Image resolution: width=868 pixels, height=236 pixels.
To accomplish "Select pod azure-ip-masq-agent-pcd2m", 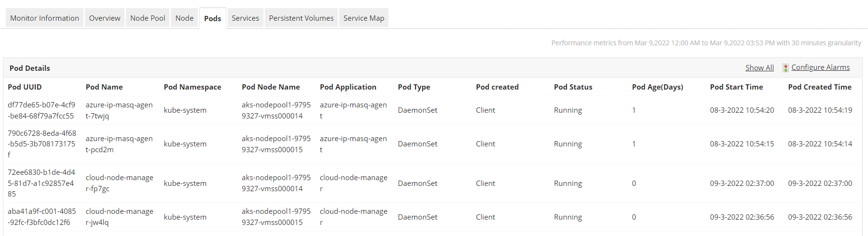I will (x=119, y=144).
